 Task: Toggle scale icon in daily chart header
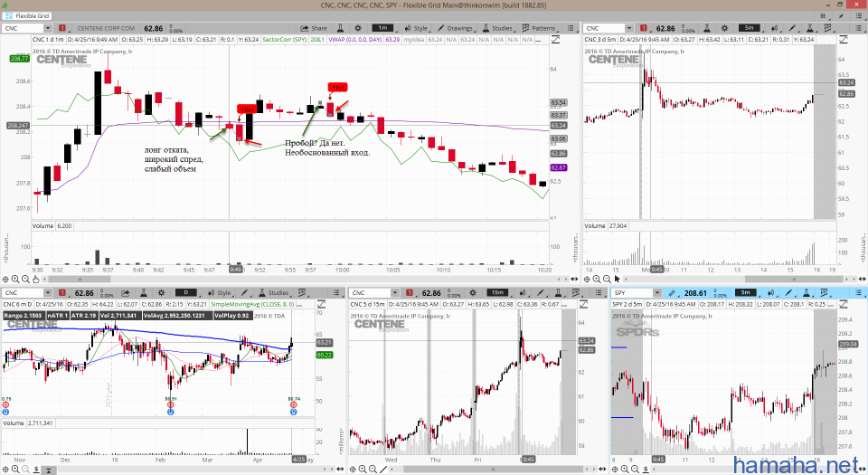[x=321, y=304]
